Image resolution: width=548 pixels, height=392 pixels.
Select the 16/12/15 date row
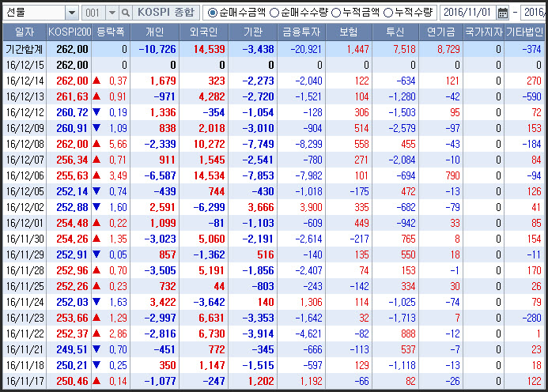[x=274, y=65]
